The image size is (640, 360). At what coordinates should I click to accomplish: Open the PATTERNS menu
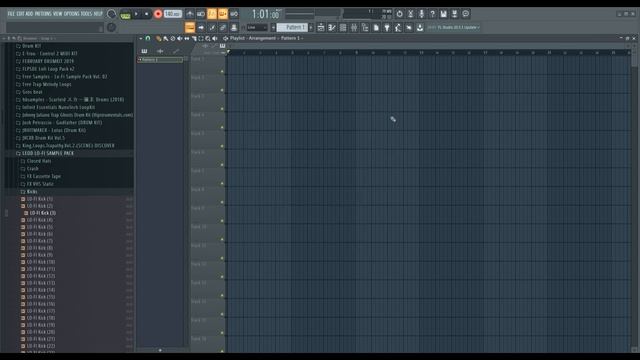pos(43,14)
